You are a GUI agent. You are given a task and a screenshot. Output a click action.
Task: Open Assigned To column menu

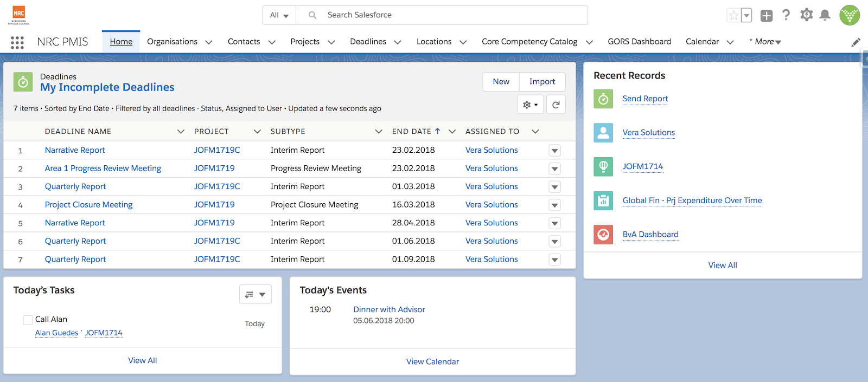point(535,132)
